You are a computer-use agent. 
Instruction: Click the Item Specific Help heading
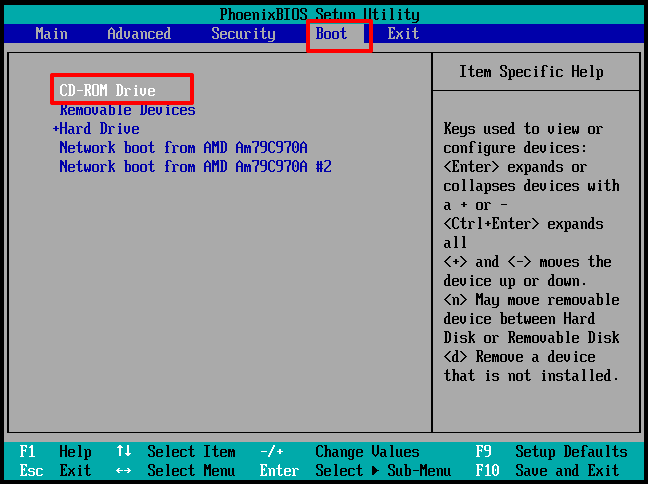[531, 72]
